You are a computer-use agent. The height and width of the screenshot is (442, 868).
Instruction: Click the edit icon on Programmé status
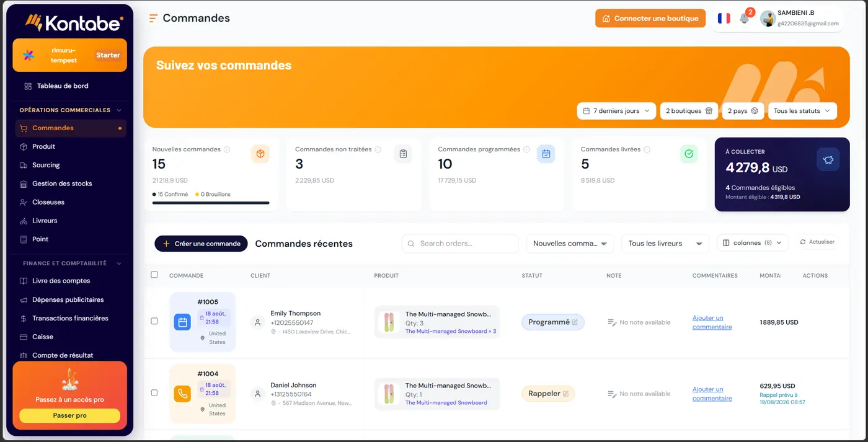pyautogui.click(x=575, y=322)
